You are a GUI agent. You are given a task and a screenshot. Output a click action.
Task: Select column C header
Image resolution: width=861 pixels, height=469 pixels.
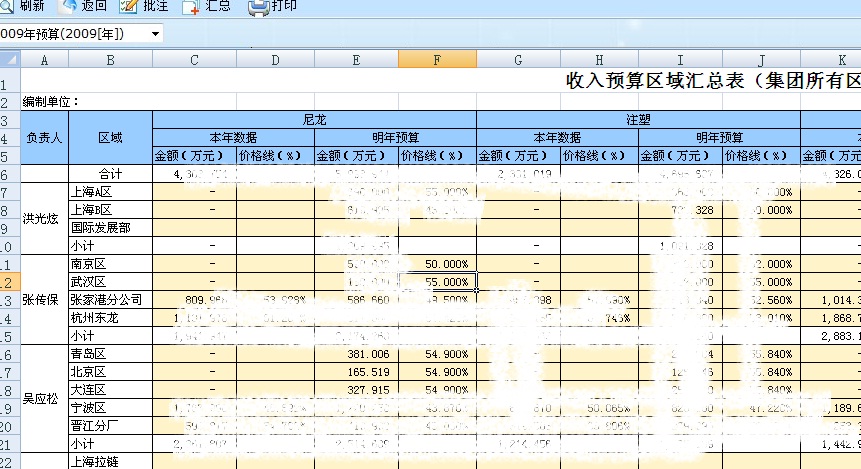(194, 59)
